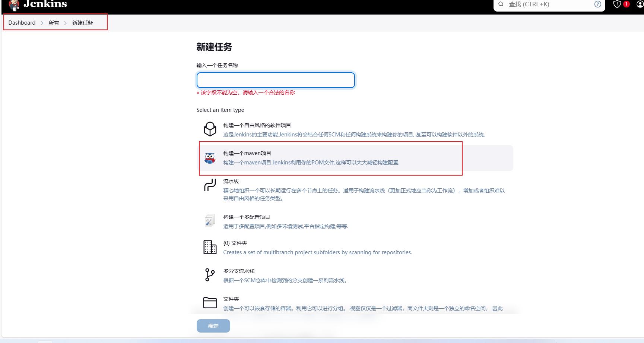Expand the chevron after Dashboard breadcrumb

click(42, 23)
